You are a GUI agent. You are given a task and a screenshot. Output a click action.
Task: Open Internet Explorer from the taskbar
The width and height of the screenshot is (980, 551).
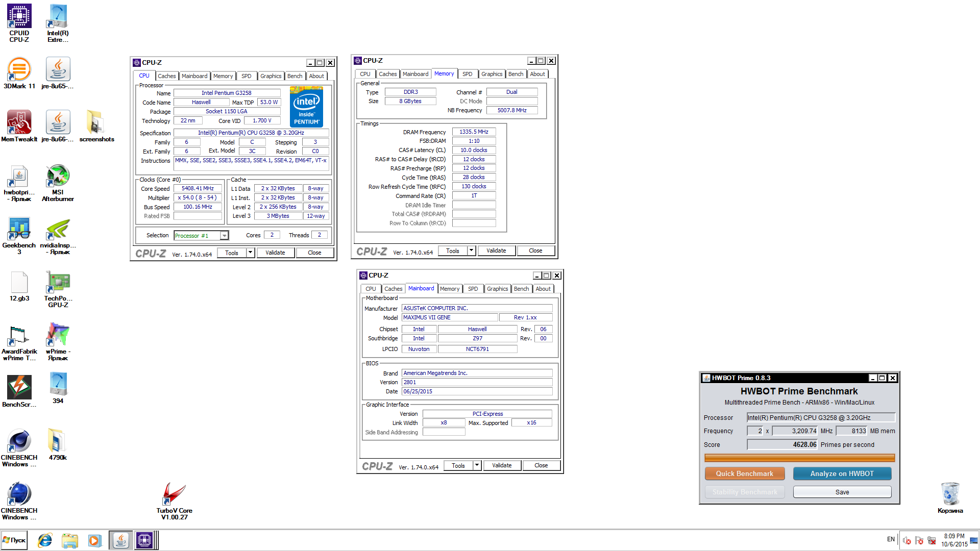point(45,540)
